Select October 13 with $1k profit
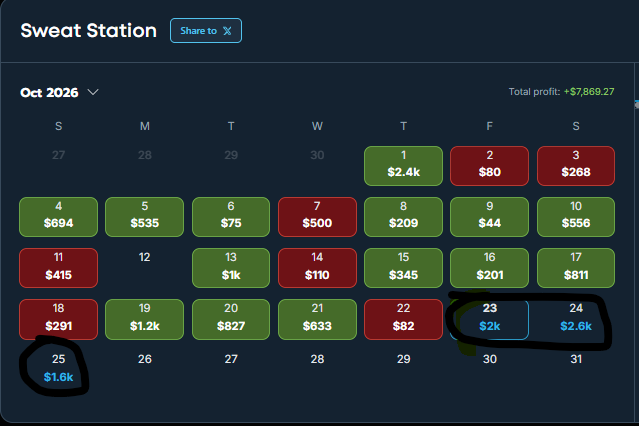This screenshot has height=426, width=639. (x=231, y=268)
